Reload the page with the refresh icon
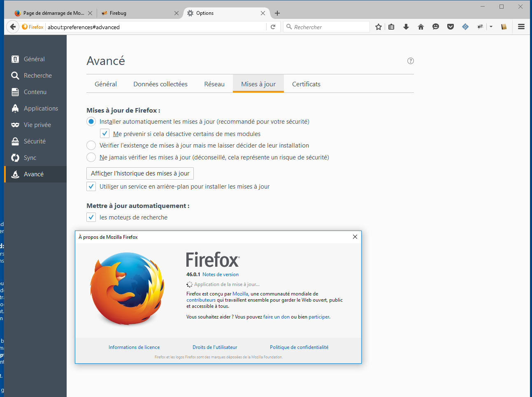Viewport: 532px width, 397px height. pos(273,27)
